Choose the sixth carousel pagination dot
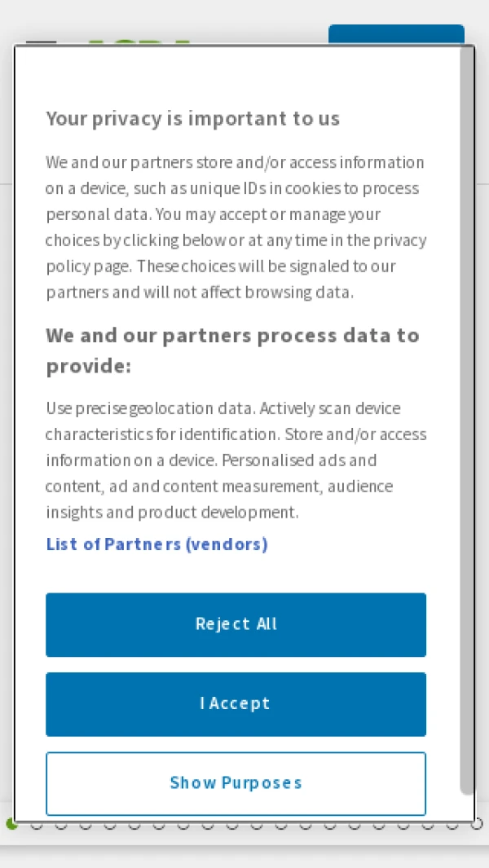The image size is (489, 868). (134, 825)
